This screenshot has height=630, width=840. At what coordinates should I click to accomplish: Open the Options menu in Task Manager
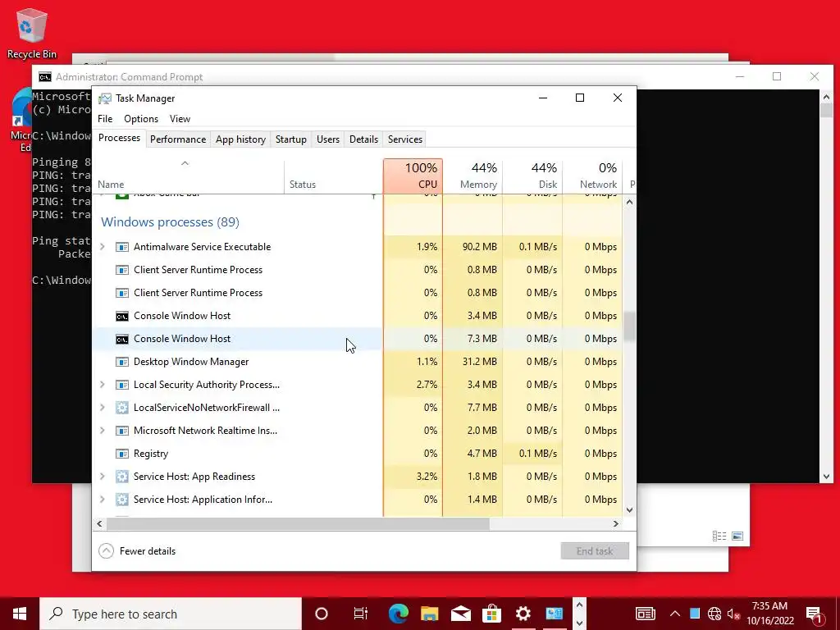[141, 119]
